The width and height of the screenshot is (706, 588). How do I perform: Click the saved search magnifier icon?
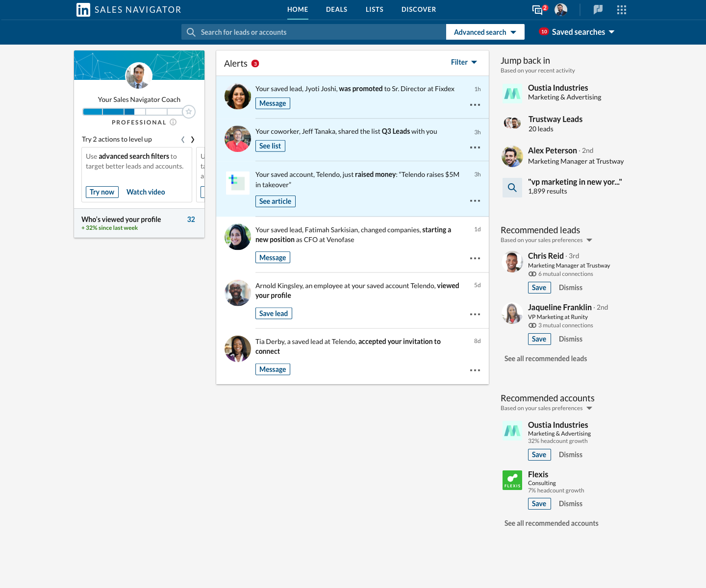point(512,188)
